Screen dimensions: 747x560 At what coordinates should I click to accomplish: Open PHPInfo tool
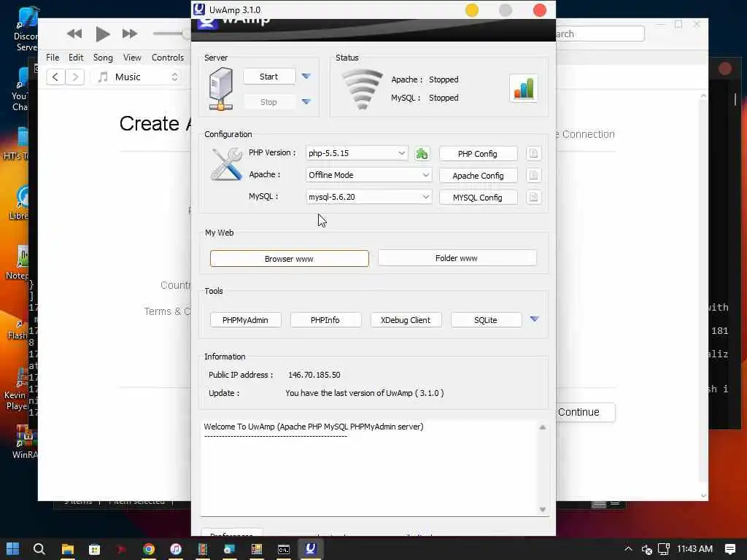point(325,320)
